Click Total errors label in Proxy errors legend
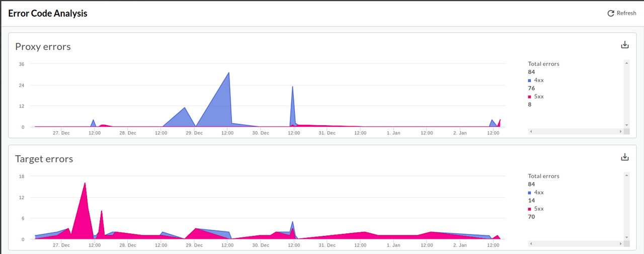 coord(543,64)
